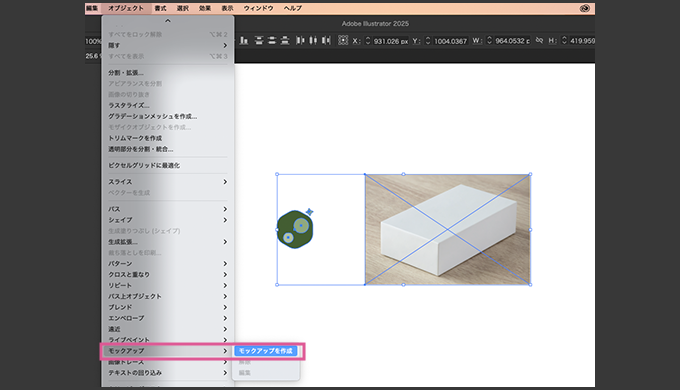This screenshot has height=390, width=680.
Task: Open the 選択 menu
Action: 183,8
